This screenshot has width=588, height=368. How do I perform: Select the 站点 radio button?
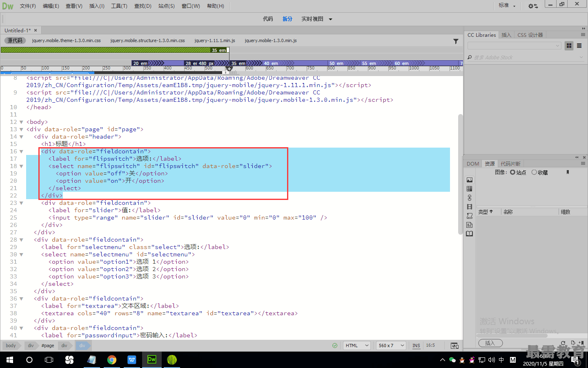coord(512,172)
